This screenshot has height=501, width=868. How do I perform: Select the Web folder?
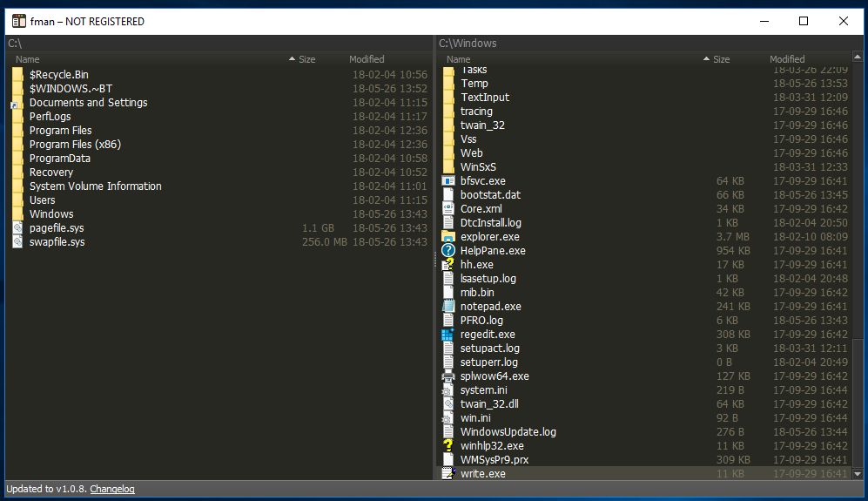[645, 153]
